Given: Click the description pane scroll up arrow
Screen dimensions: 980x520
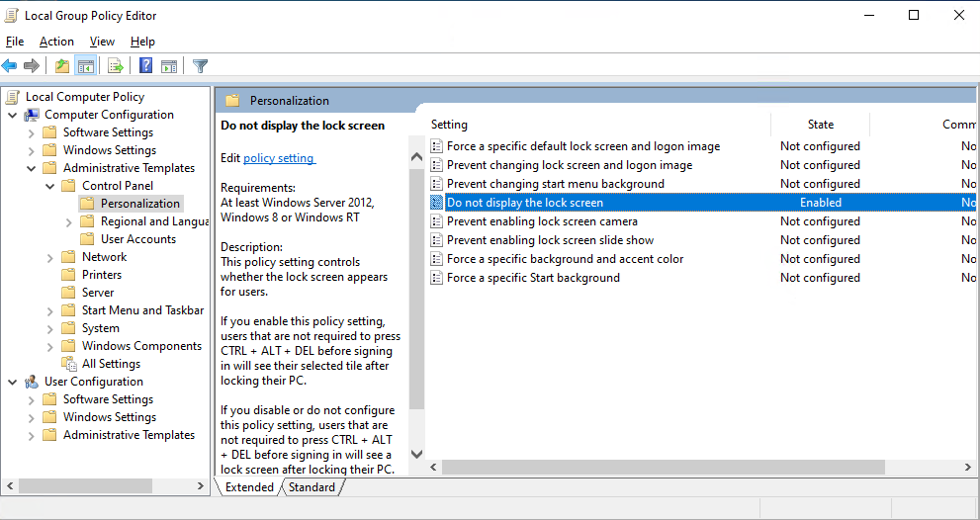Looking at the screenshot, I should pyautogui.click(x=417, y=157).
